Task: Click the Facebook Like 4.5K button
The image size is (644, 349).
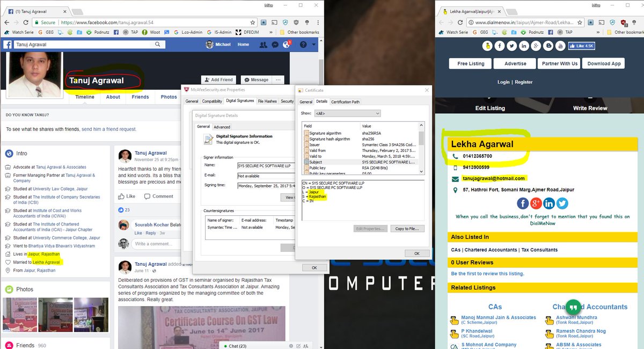Action: [581, 46]
